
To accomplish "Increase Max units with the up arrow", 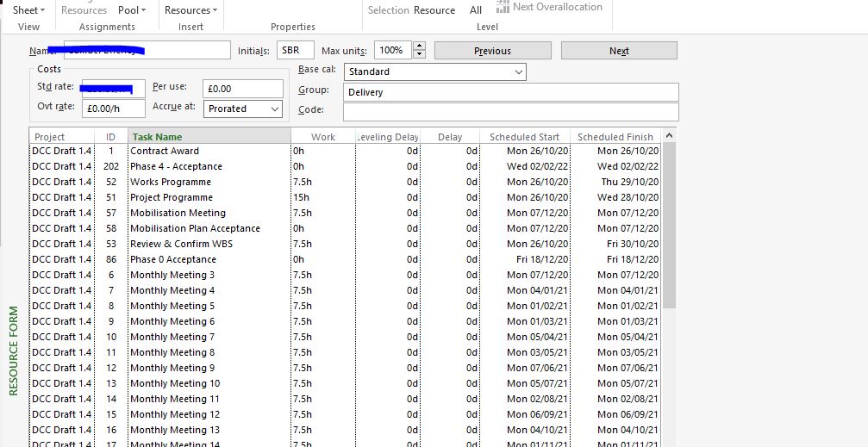I will click(420, 46).
